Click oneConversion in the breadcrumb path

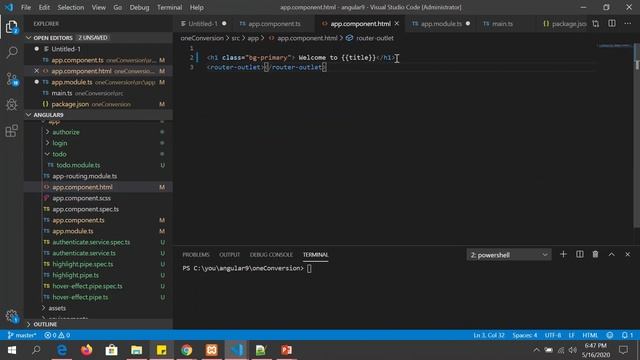(202, 38)
